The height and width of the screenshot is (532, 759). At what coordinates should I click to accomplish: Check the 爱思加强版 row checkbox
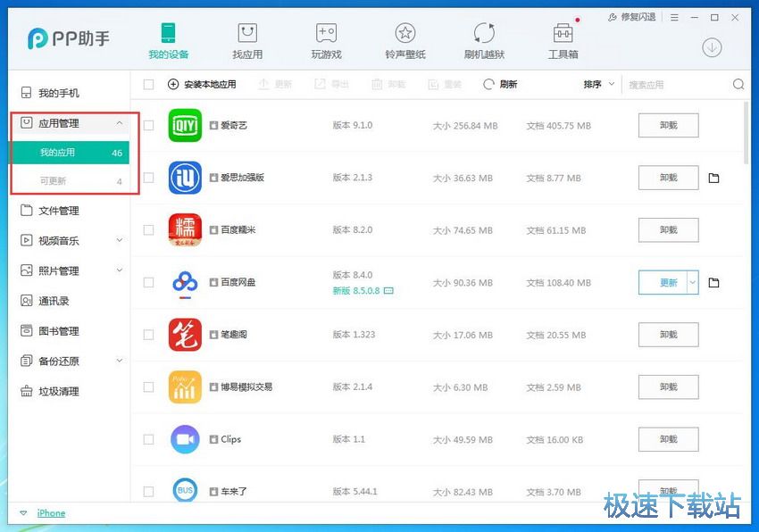tap(148, 178)
